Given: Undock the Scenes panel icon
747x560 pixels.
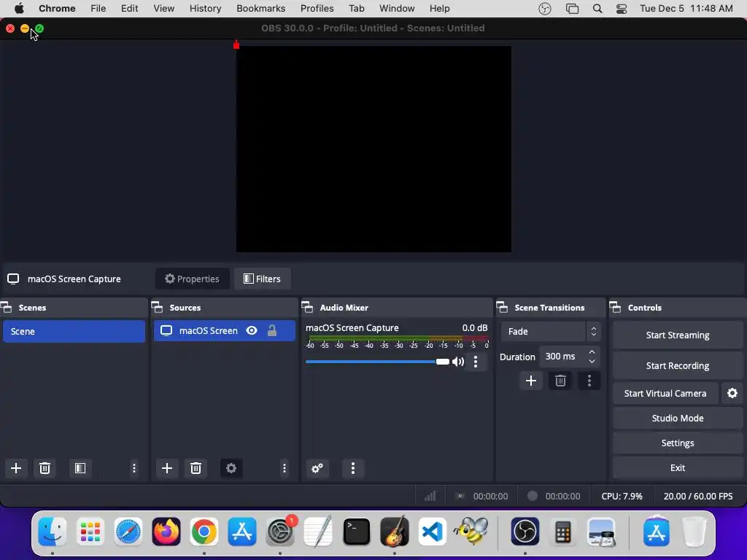Looking at the screenshot, I should click(x=6, y=308).
